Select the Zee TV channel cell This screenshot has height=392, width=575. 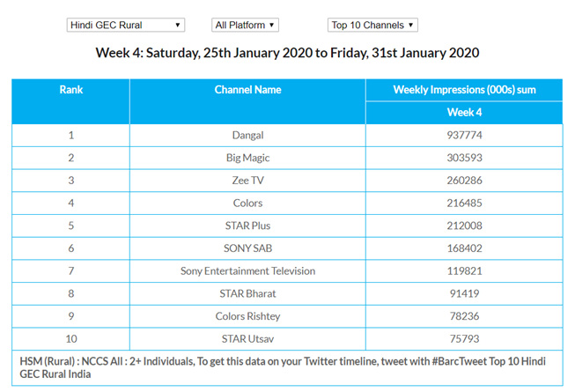click(x=247, y=181)
